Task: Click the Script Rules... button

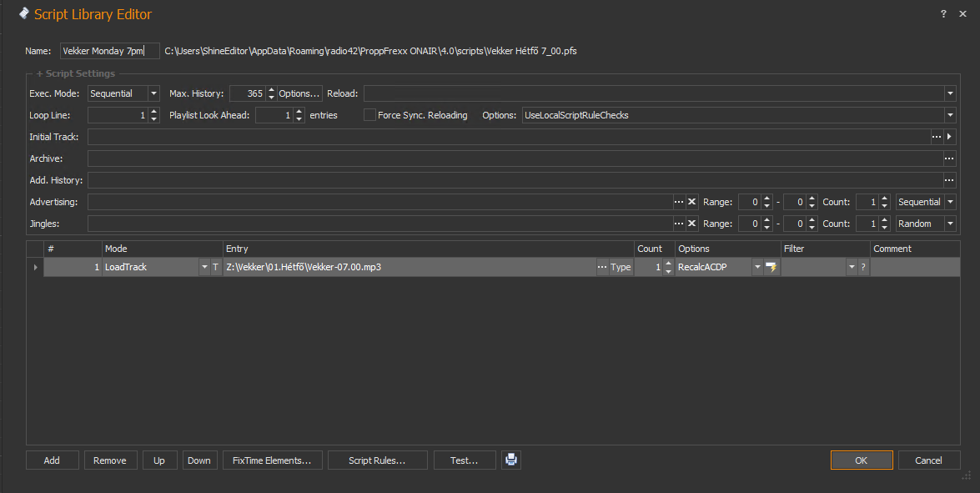Action: pyautogui.click(x=377, y=460)
